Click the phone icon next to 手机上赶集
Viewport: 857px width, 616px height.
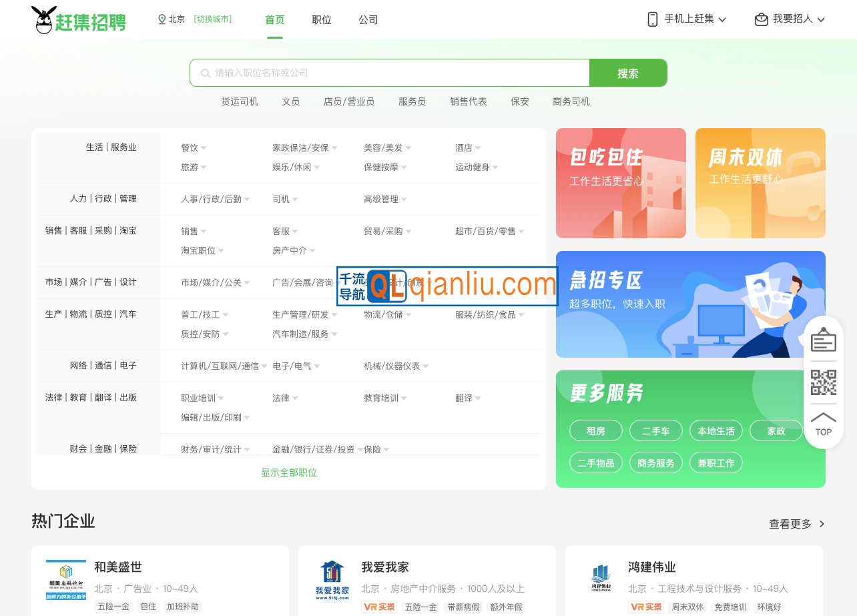point(652,19)
